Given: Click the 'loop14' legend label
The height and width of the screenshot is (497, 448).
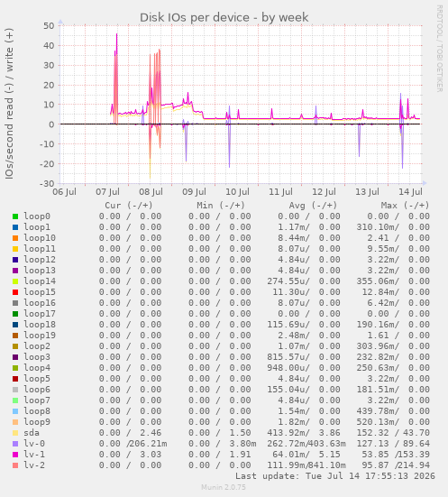Looking at the screenshot, I should 40,281.
